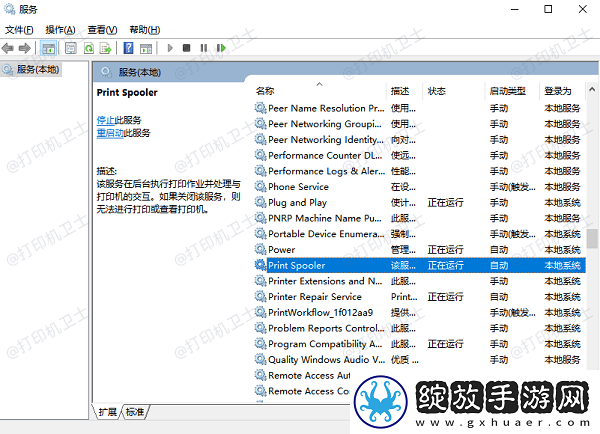
Task: Switch to the 标准 tab
Action: click(x=135, y=412)
